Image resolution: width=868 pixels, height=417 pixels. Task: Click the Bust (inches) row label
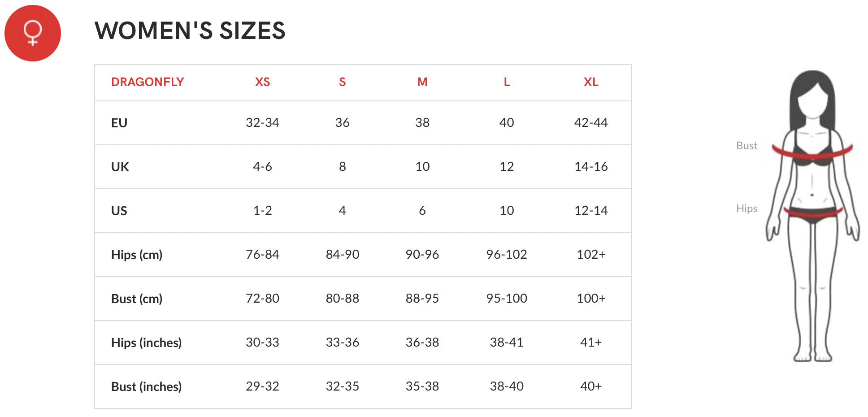(x=146, y=387)
